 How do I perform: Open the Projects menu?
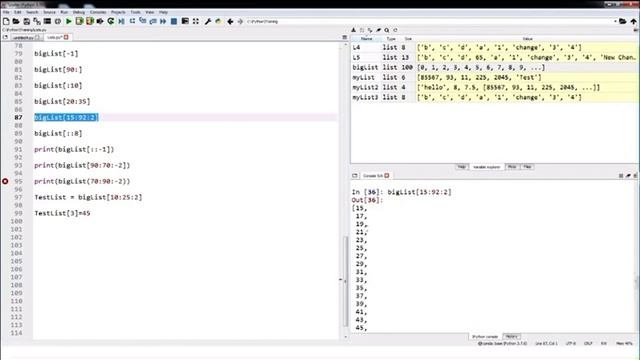click(x=118, y=12)
